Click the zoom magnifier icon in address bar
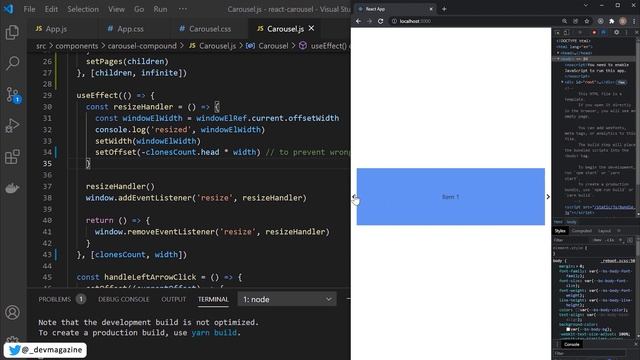The height and width of the screenshot is (360, 640). [564, 21]
